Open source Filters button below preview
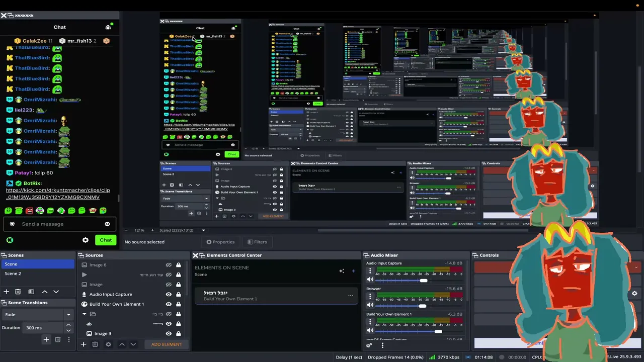Image resolution: width=644 pixels, height=362 pixels. [257, 242]
